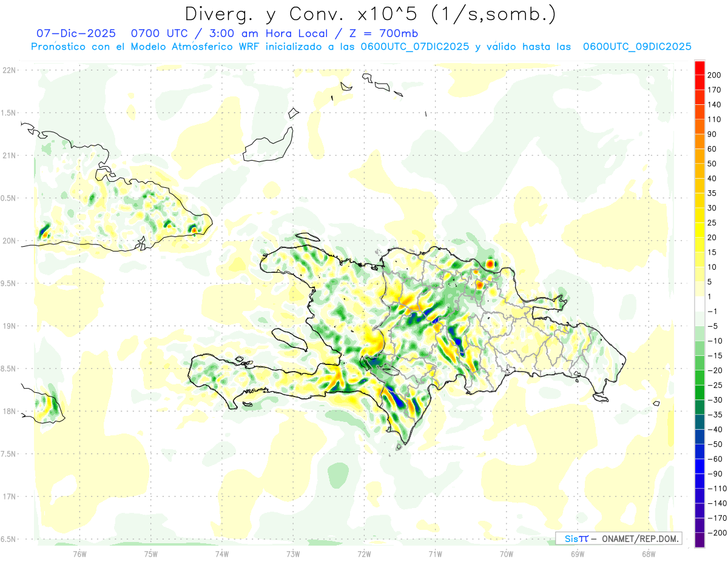The width and height of the screenshot is (728, 562).
Task: Click the '73W' longitude label
Action: point(293,554)
